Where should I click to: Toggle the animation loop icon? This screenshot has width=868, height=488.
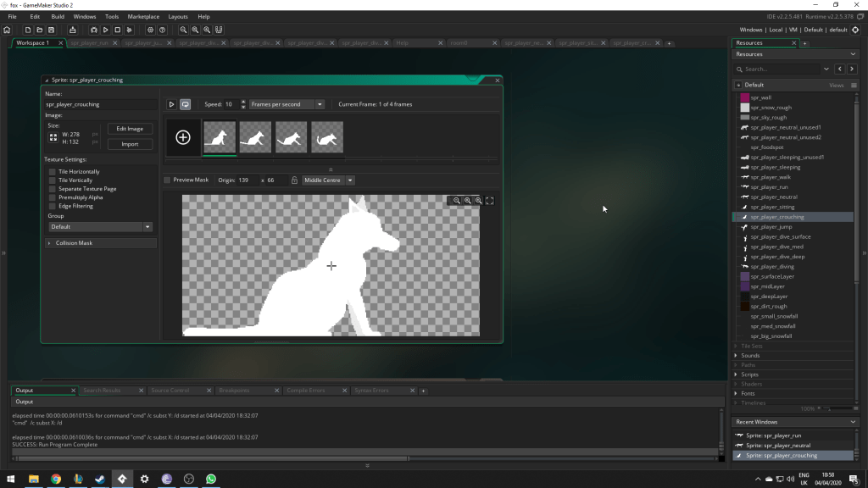[185, 104]
